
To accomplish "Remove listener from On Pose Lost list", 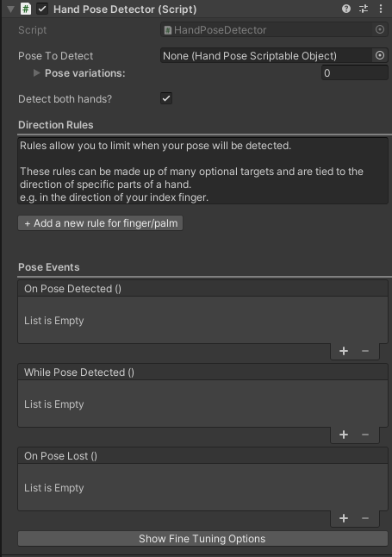I will click(365, 518).
